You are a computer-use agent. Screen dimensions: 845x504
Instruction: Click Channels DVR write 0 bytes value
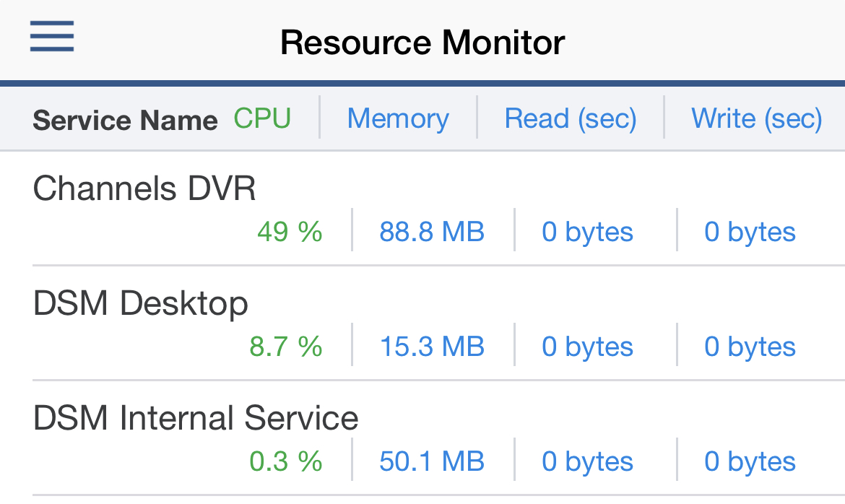tap(750, 232)
